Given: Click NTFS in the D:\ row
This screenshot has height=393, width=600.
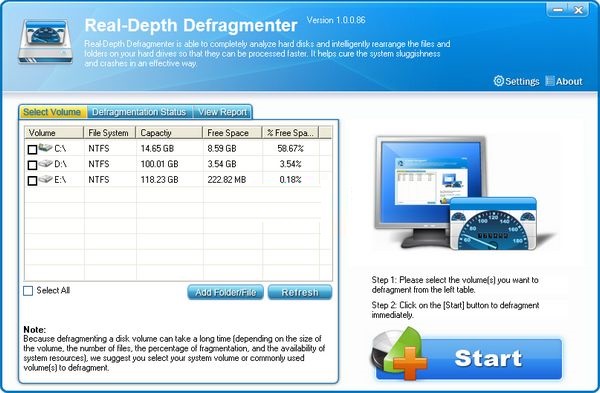Looking at the screenshot, I should coord(99,164).
